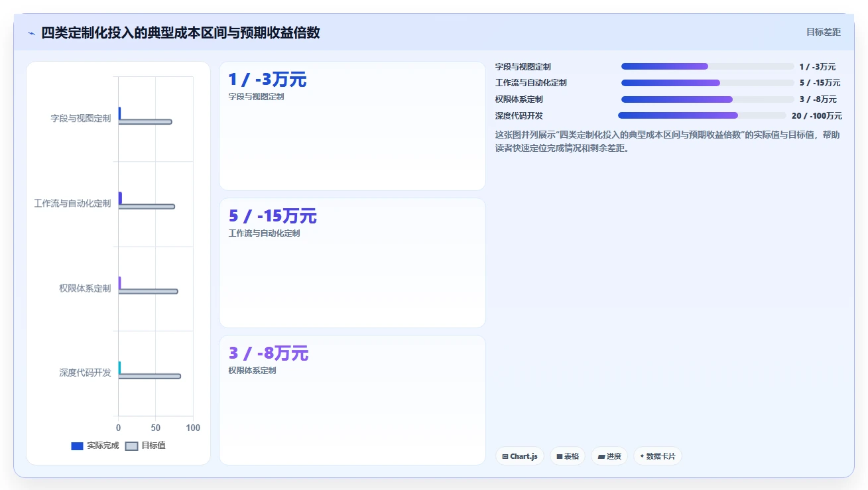Click the 1 / -3万元 value in progress list
Viewport: 868px width, 490px height.
pyautogui.click(x=818, y=67)
